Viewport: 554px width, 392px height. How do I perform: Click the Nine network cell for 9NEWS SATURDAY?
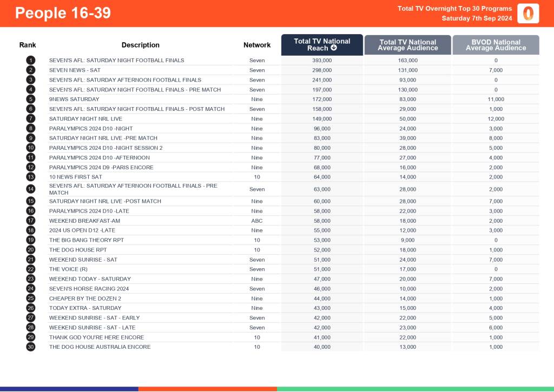[x=257, y=99]
